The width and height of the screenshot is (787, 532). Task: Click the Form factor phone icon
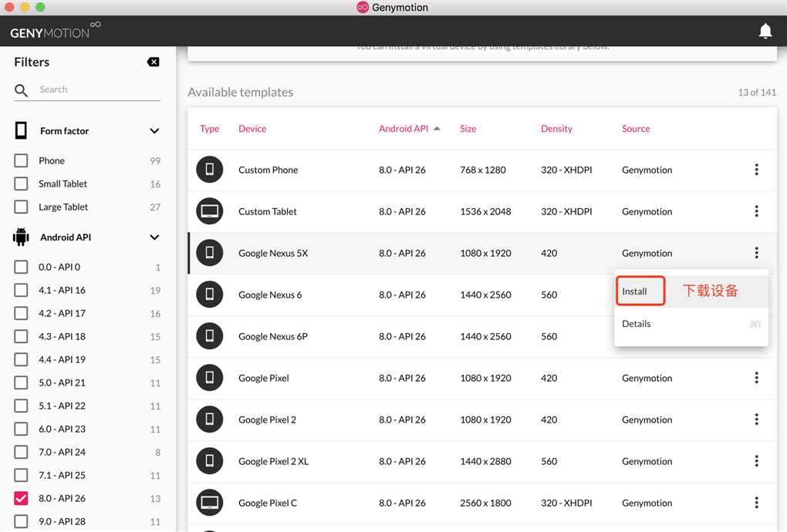pos(21,130)
